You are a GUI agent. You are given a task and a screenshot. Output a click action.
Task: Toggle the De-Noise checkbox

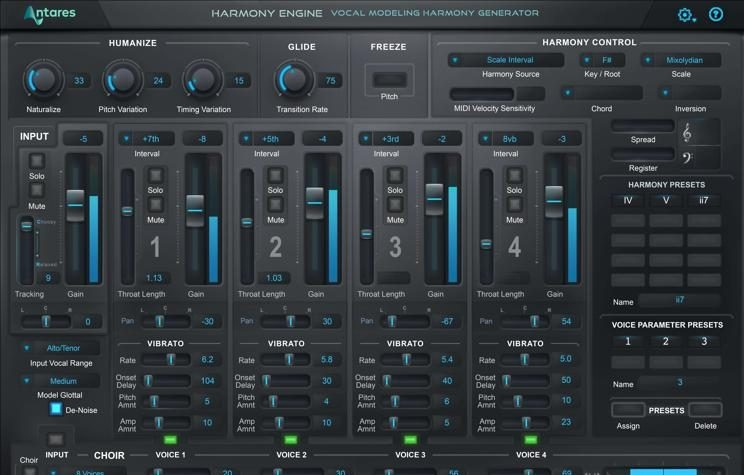[x=56, y=409]
